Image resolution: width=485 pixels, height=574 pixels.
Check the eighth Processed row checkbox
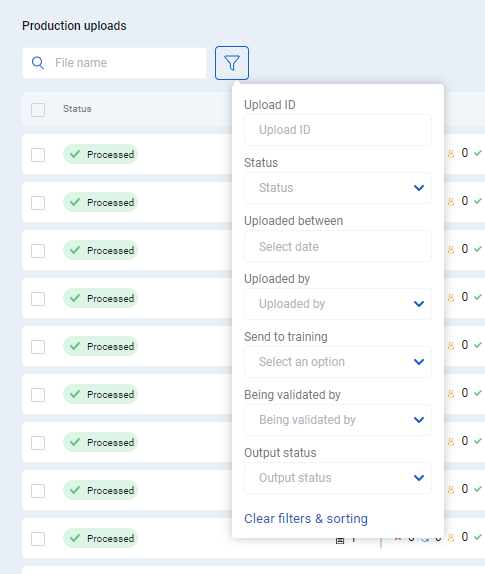[x=38, y=491]
